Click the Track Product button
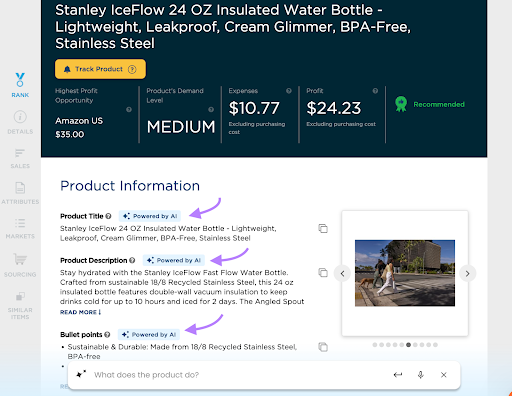512x396 pixels. 100,69
